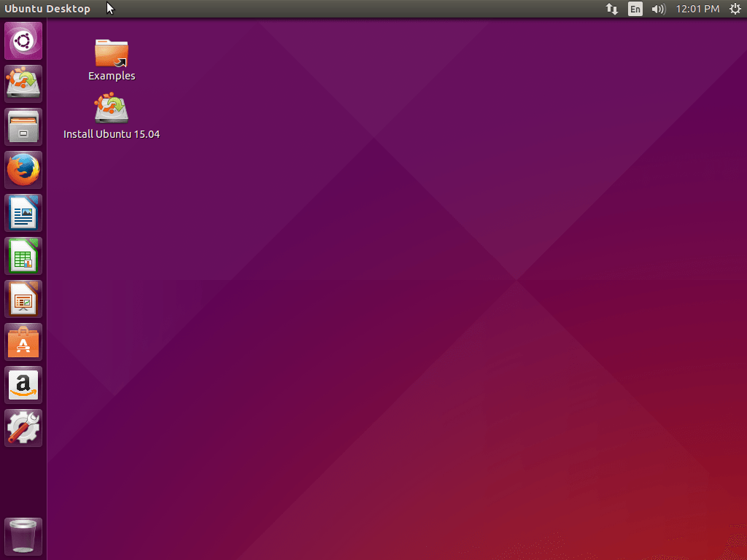Open LibreOffice Impress presentation
This screenshot has height=560, width=747.
click(23, 299)
